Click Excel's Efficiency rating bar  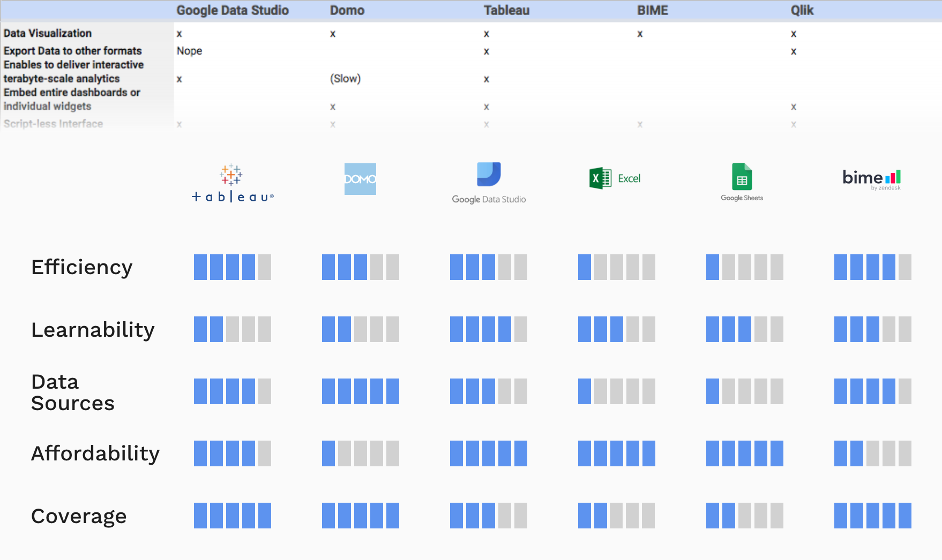coord(617,267)
